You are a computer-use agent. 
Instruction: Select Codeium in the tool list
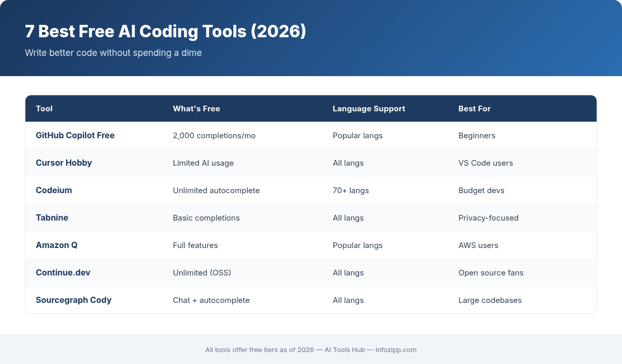54,190
